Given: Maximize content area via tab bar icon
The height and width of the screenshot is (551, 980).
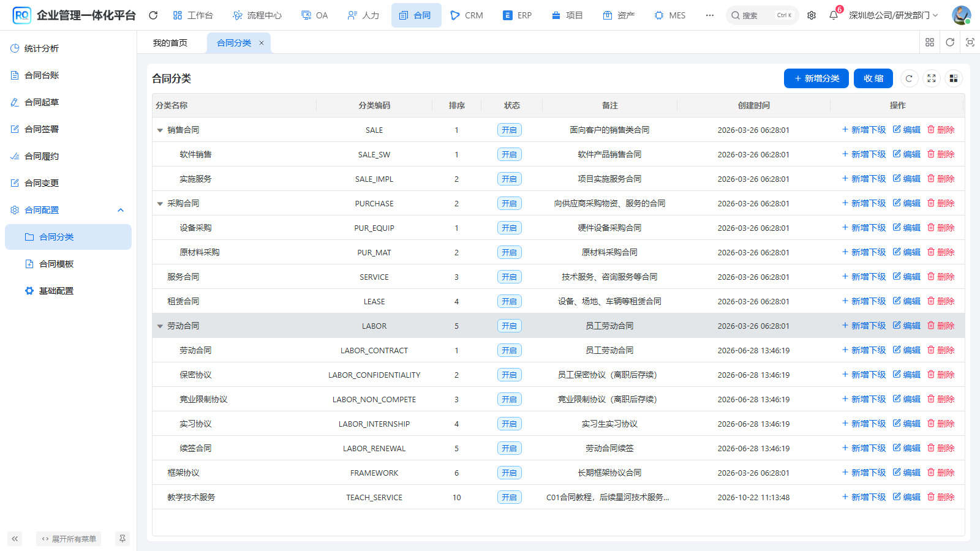Looking at the screenshot, I should 970,42.
